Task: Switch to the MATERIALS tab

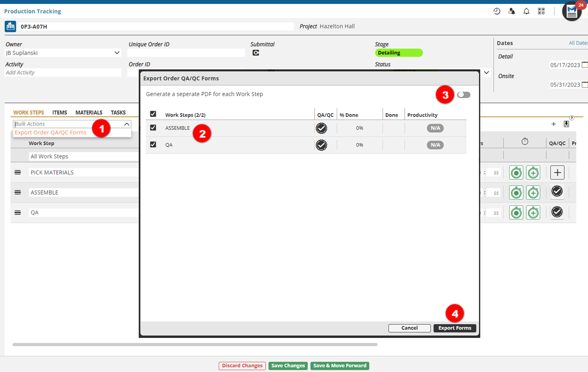Action: coord(89,113)
